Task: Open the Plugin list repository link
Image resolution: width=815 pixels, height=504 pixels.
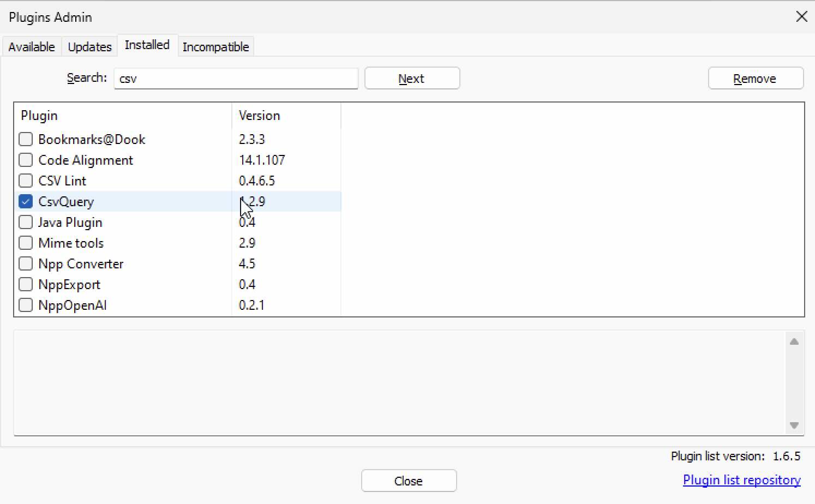Action: coord(741,479)
